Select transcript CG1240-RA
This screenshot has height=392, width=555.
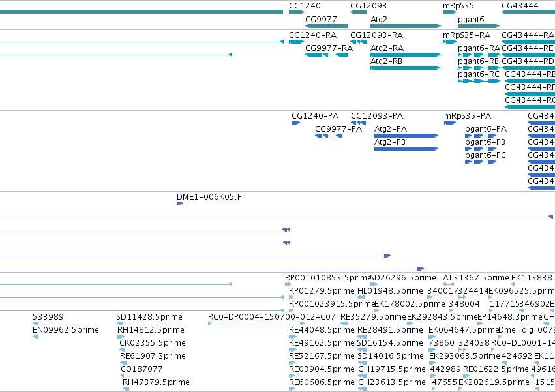point(297,42)
